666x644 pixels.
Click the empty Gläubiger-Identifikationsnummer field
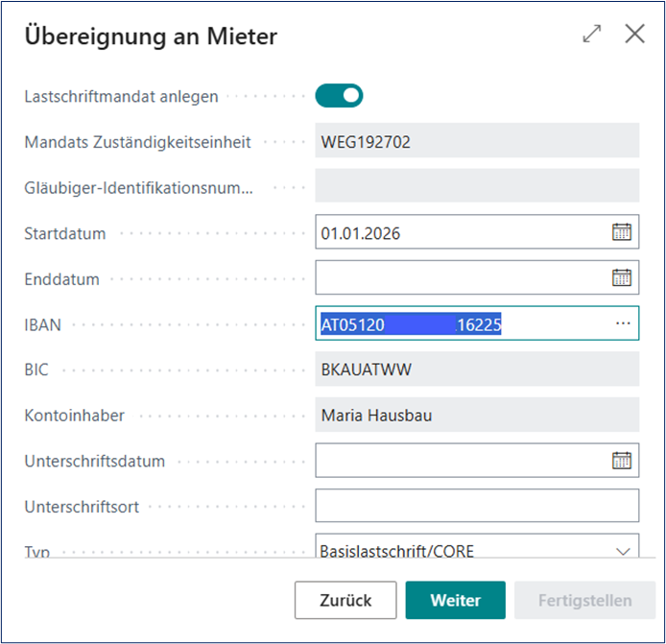pyautogui.click(x=477, y=185)
